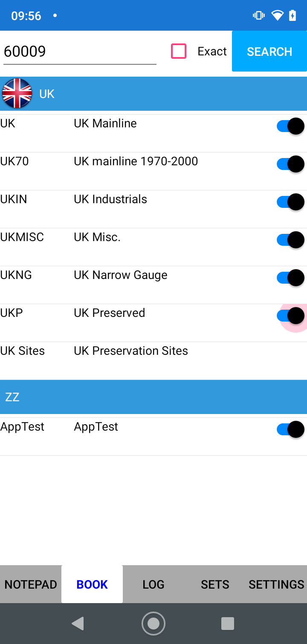Click the UK flag icon

click(x=17, y=93)
